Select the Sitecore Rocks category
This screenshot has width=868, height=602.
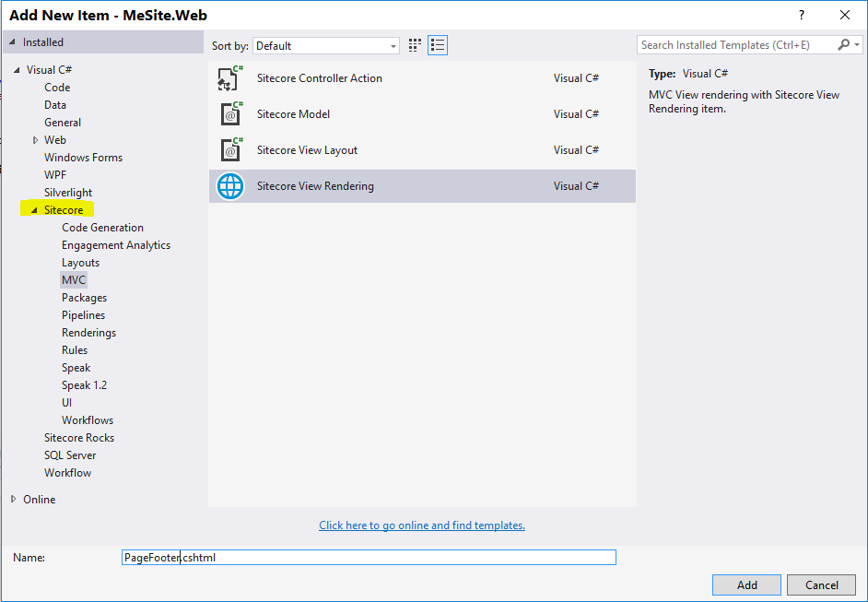79,438
